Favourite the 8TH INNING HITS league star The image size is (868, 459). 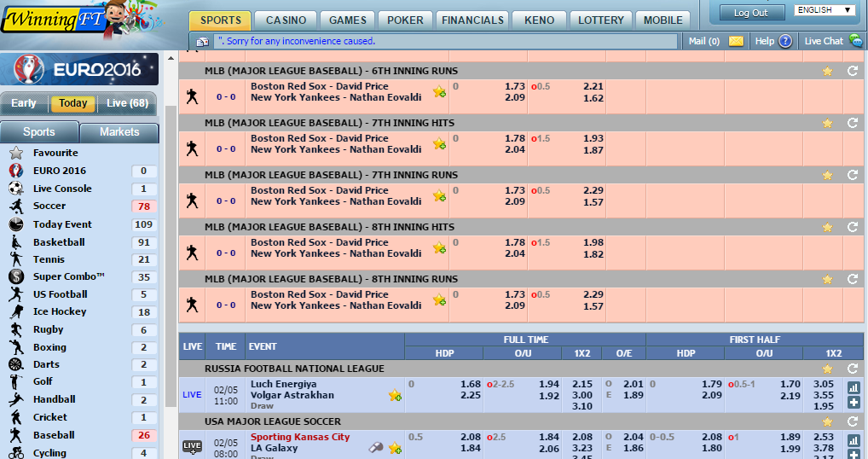point(827,227)
